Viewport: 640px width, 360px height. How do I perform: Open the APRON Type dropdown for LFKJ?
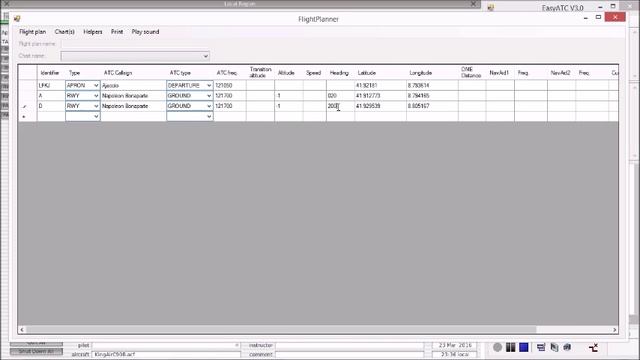(x=96, y=85)
